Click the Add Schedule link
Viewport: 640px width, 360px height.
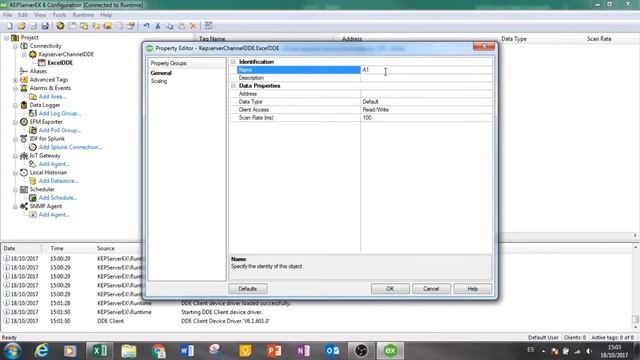coord(58,198)
